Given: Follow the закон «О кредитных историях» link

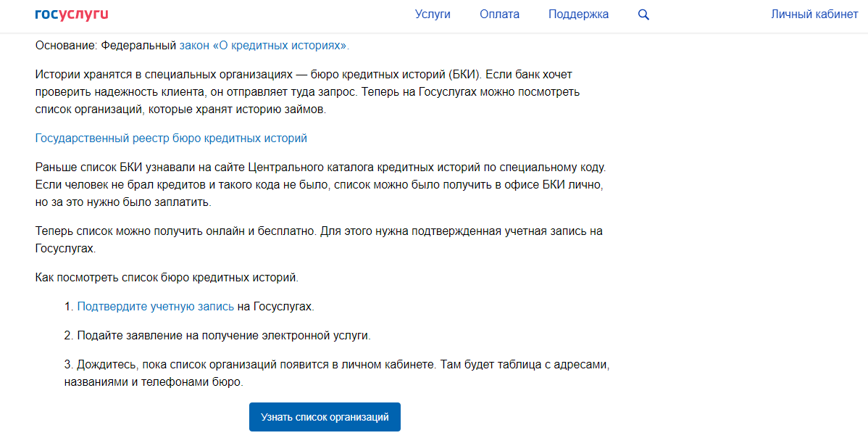Looking at the screenshot, I should (264, 46).
